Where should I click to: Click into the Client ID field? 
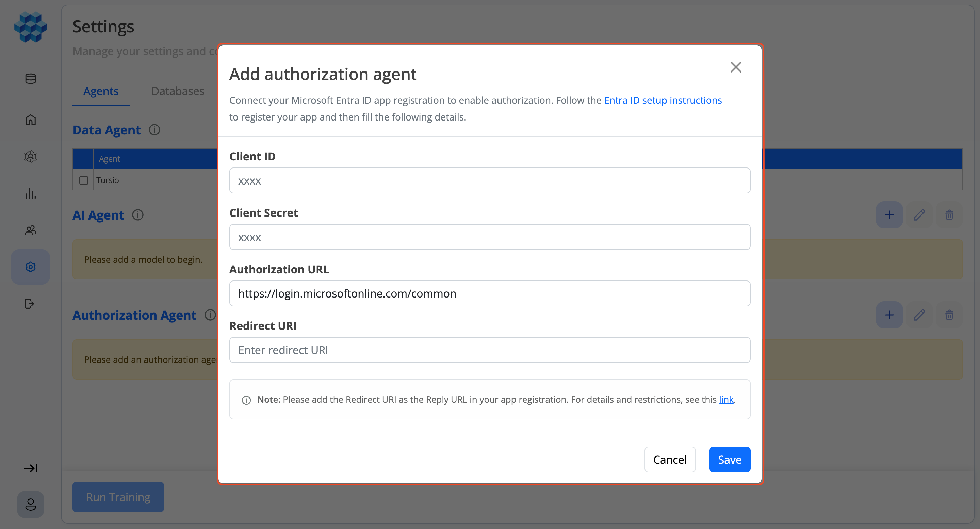point(489,180)
